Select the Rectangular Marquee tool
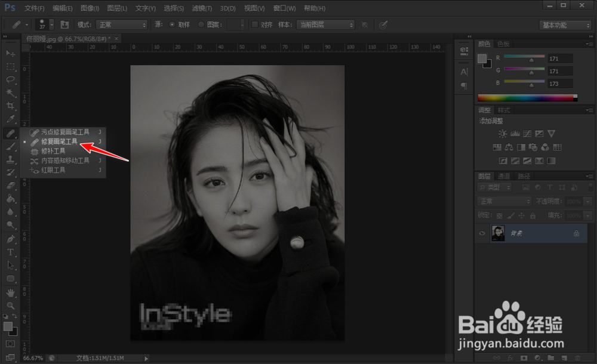597x364 pixels. pyautogui.click(x=10, y=67)
